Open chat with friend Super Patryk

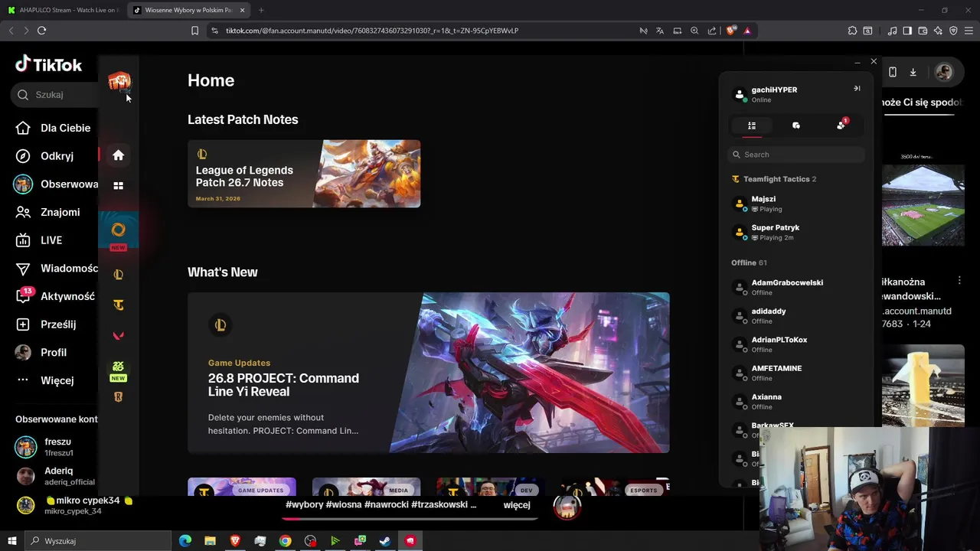[796, 232]
